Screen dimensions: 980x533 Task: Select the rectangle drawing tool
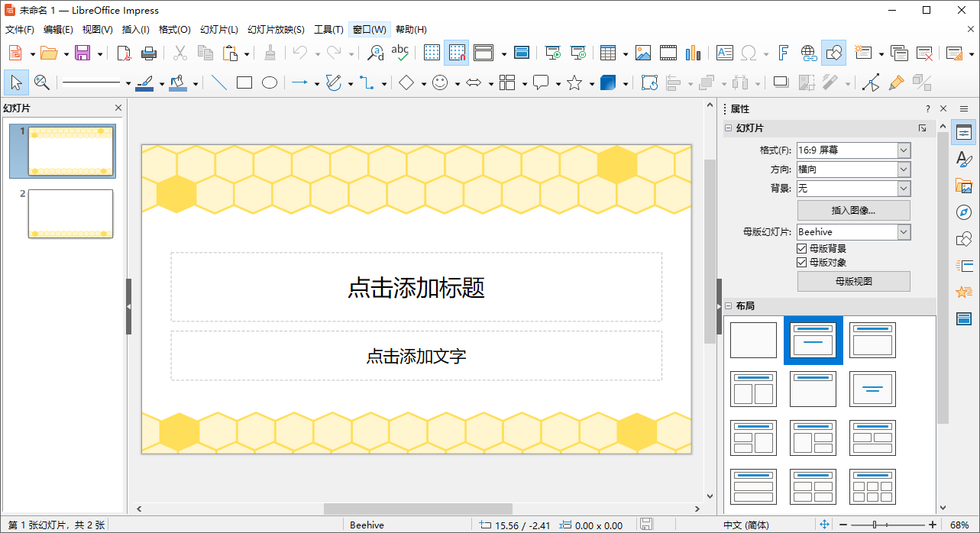click(x=244, y=82)
